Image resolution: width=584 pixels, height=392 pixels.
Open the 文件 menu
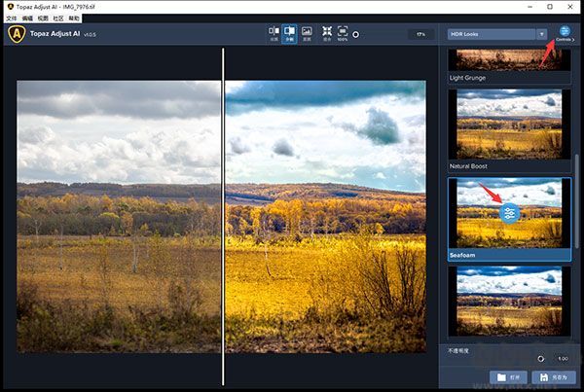(x=12, y=18)
